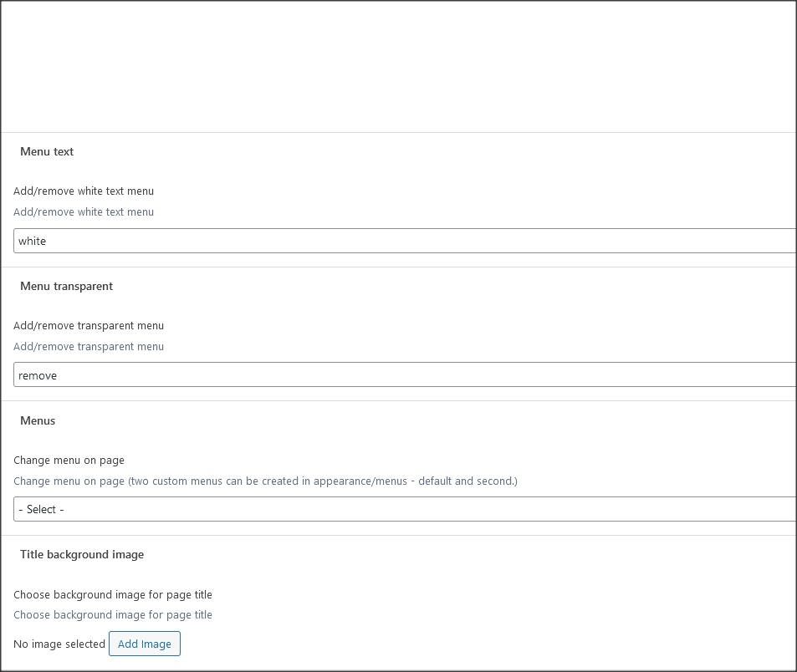Click the Menu text section heading

47,151
